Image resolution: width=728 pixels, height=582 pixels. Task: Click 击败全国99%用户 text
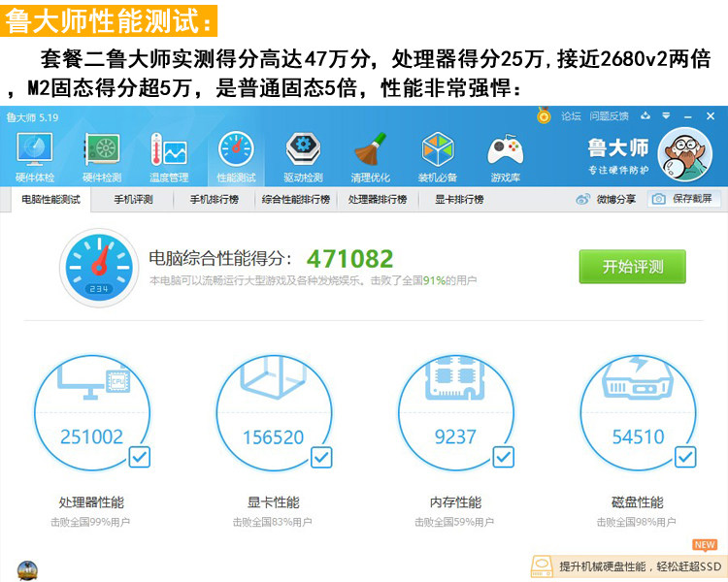(90, 522)
